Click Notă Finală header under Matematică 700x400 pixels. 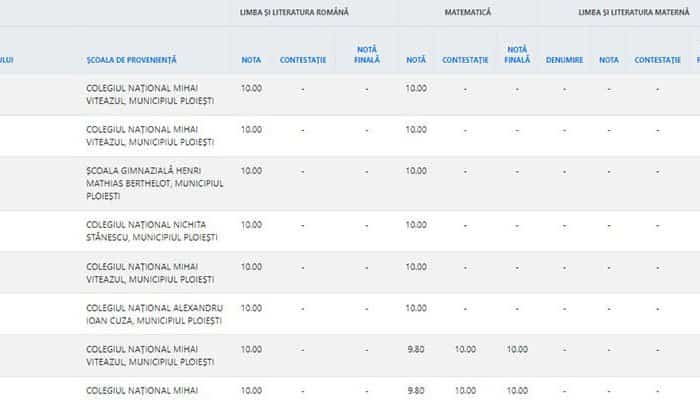tap(517, 54)
